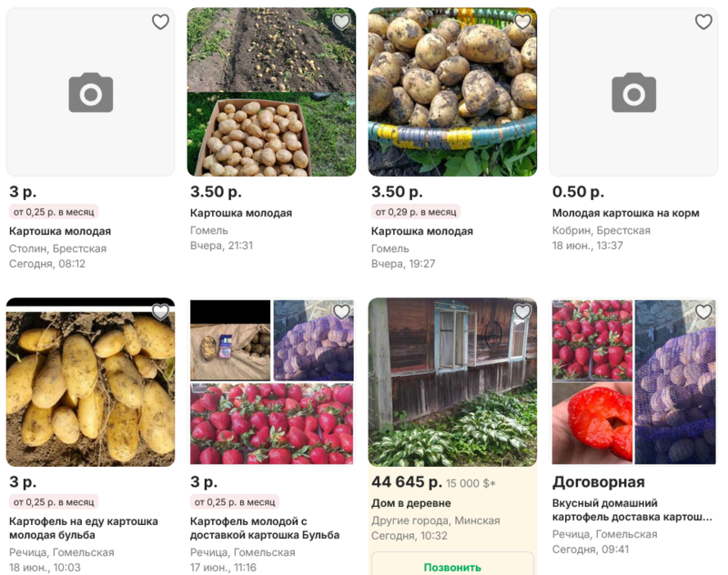This screenshot has height=575, width=728.
Task: Open Вкусный домашний картофель listing title
Action: [x=631, y=509]
